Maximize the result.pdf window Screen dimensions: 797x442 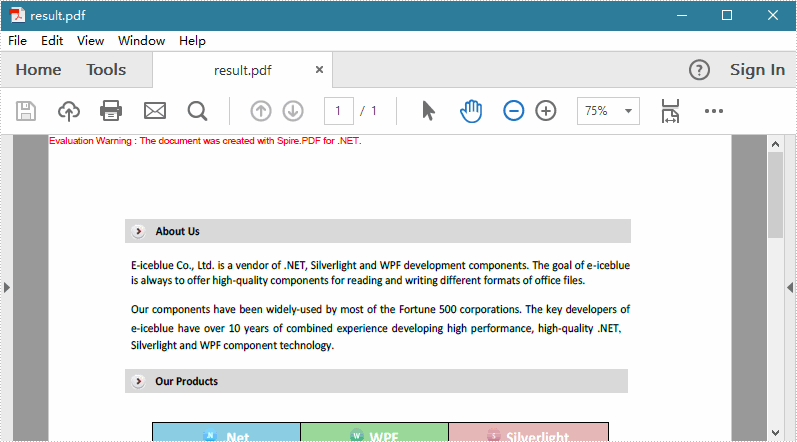pos(727,15)
